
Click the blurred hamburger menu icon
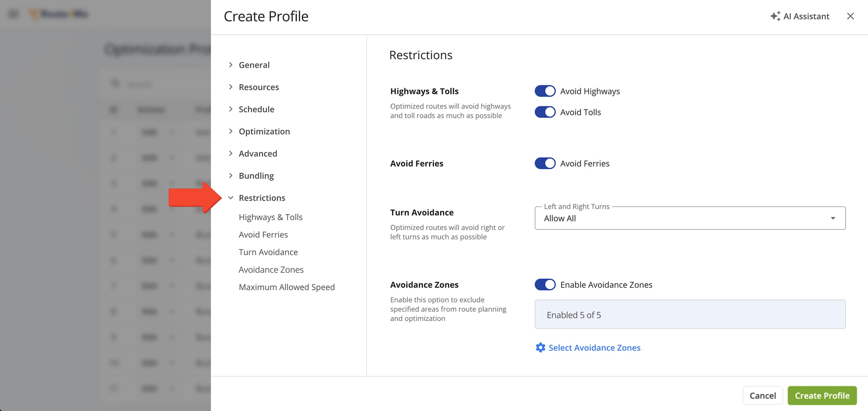point(14,14)
